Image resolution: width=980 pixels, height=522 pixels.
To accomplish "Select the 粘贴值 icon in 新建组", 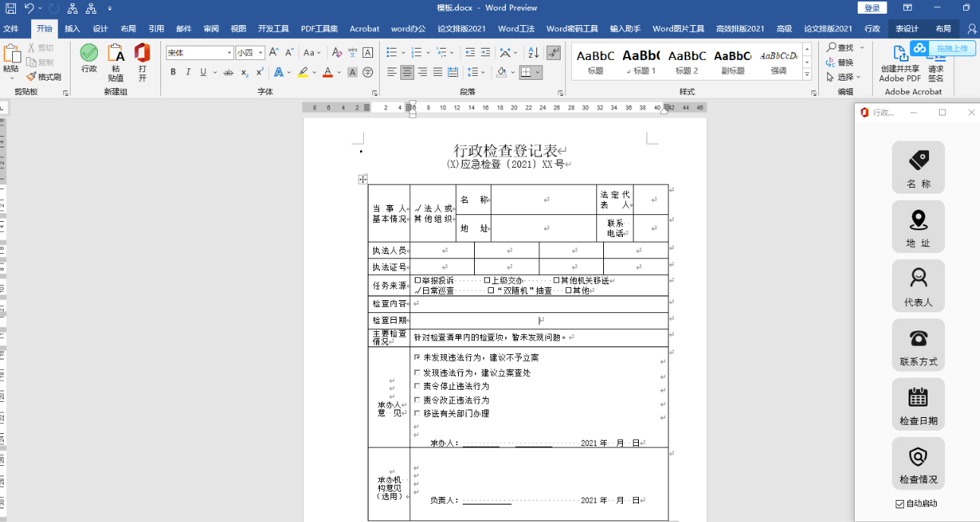I will point(115,61).
